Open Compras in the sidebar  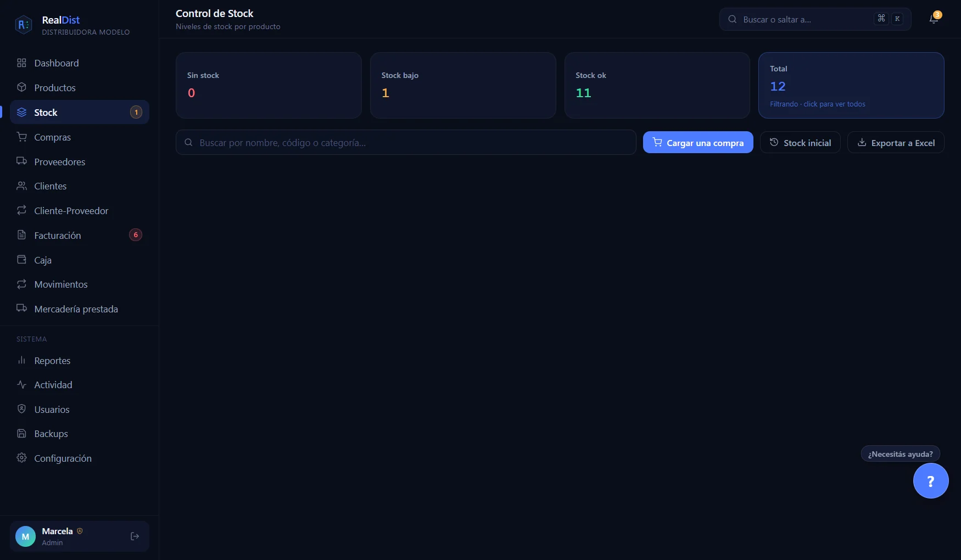pyautogui.click(x=80, y=137)
